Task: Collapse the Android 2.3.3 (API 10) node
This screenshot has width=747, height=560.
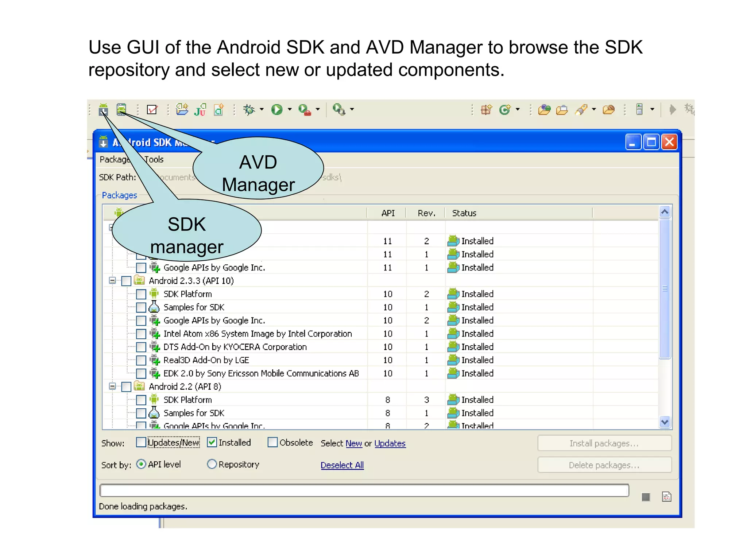Action: [x=112, y=281]
